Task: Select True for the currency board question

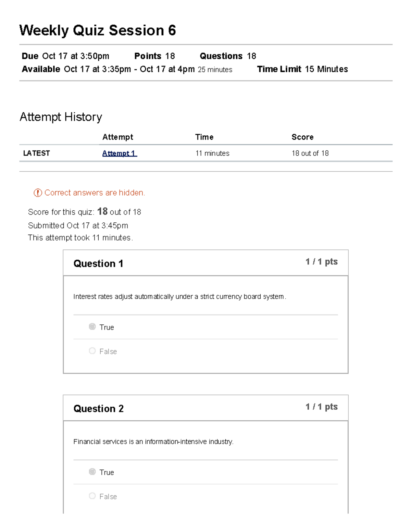Action: pyautogui.click(x=92, y=326)
